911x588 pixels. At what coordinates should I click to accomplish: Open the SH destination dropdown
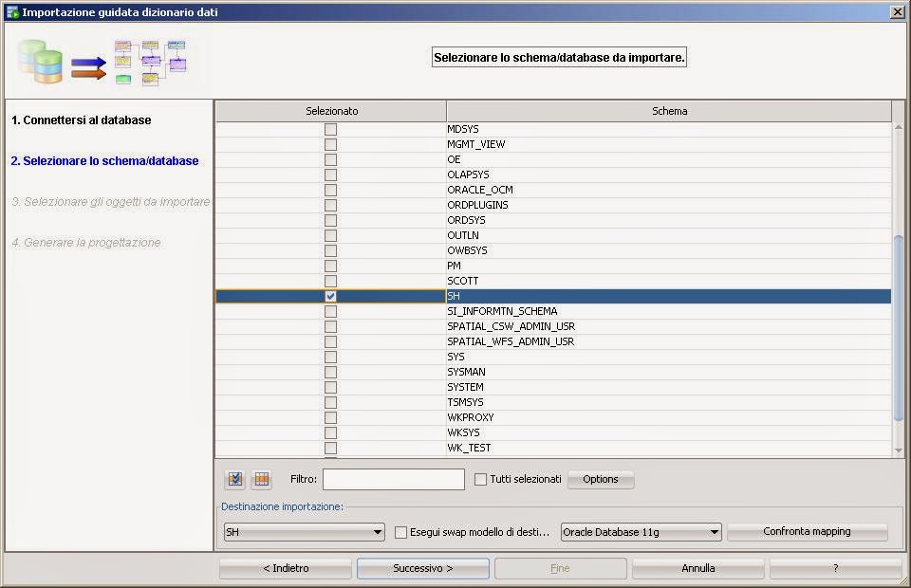tap(305, 532)
